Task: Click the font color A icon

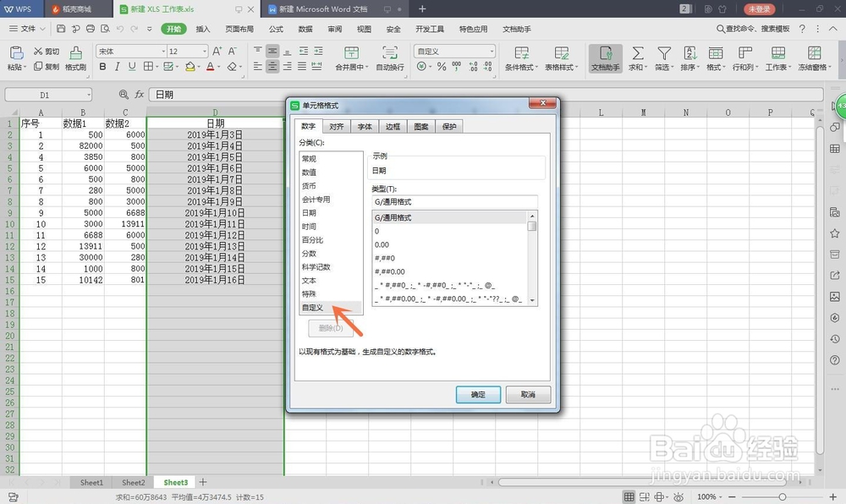Action: [210, 66]
